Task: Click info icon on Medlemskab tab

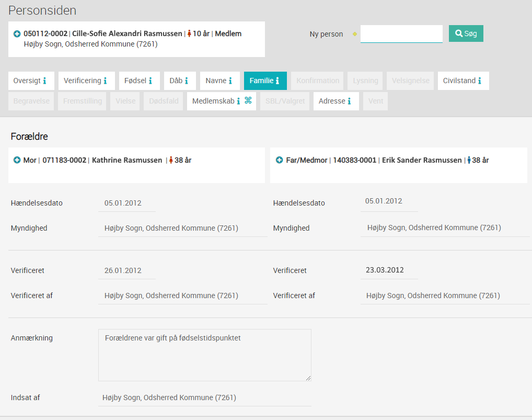Action: 238,101
